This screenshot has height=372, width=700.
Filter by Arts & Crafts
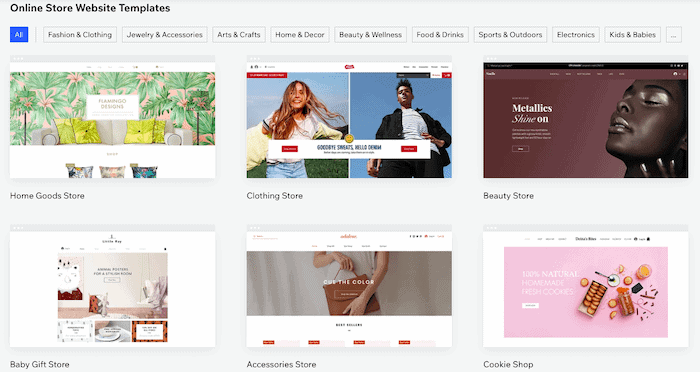tap(239, 35)
